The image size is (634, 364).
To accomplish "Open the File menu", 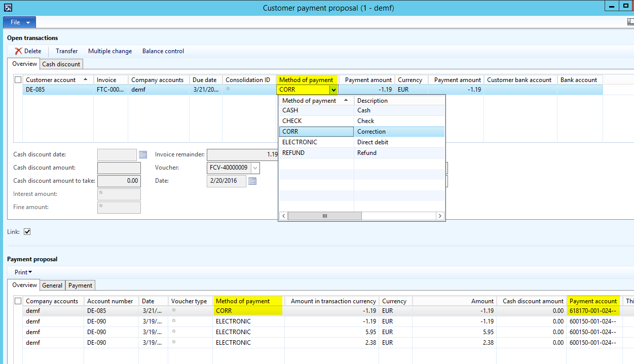I will tap(19, 22).
